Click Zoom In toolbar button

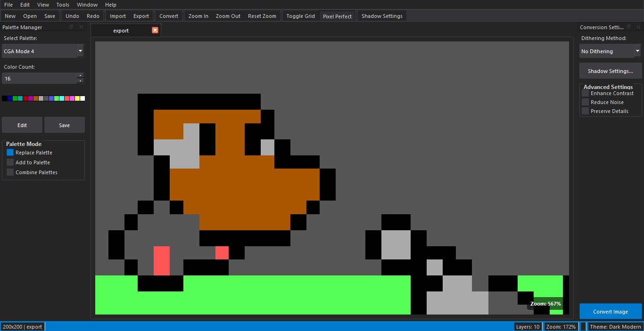198,16
